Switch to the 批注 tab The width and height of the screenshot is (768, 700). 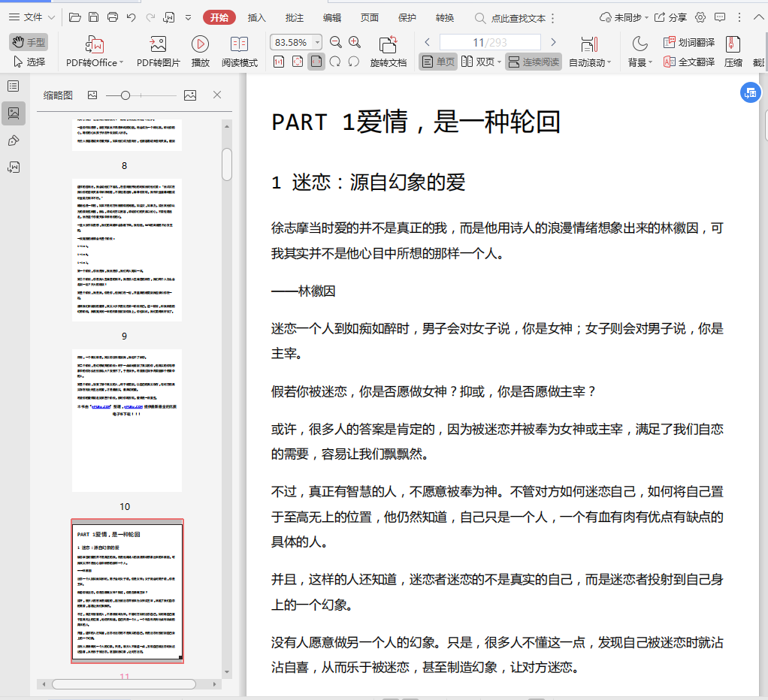295,17
